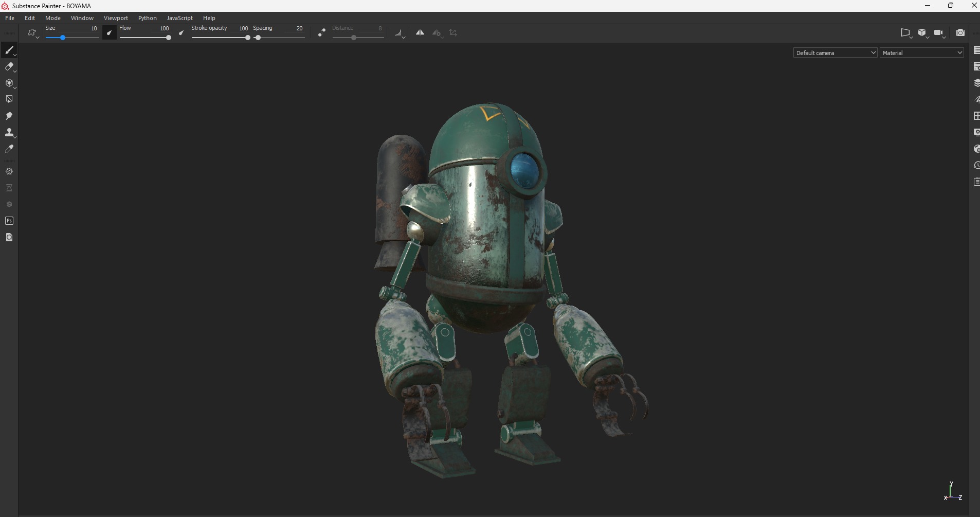The width and height of the screenshot is (980, 517).
Task: Click the Stroke opacity slider
Action: (x=221, y=38)
